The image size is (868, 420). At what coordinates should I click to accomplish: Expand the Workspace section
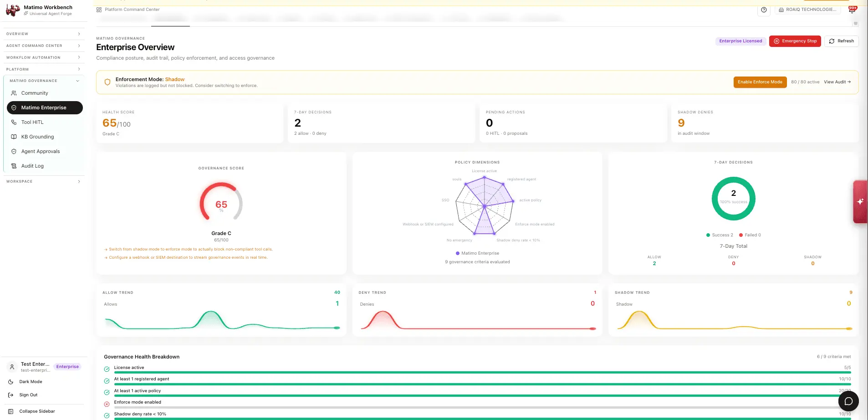point(44,181)
